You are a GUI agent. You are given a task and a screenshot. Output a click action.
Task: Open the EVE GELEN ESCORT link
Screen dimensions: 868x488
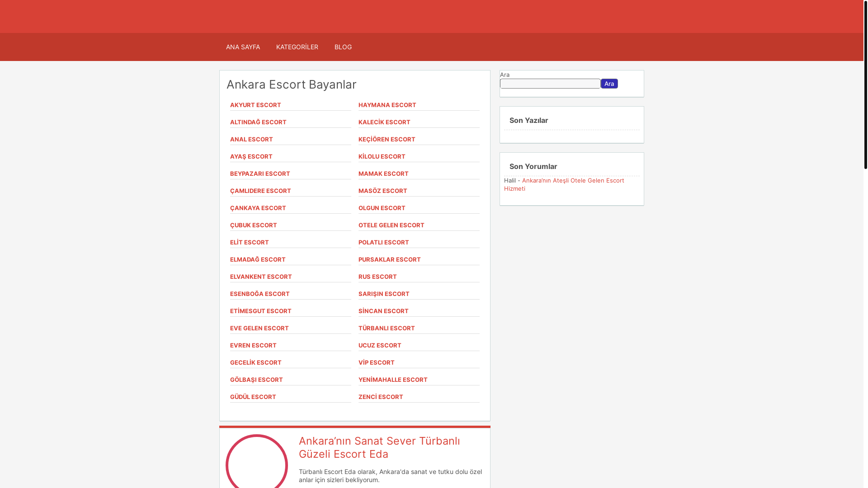coord(259,328)
